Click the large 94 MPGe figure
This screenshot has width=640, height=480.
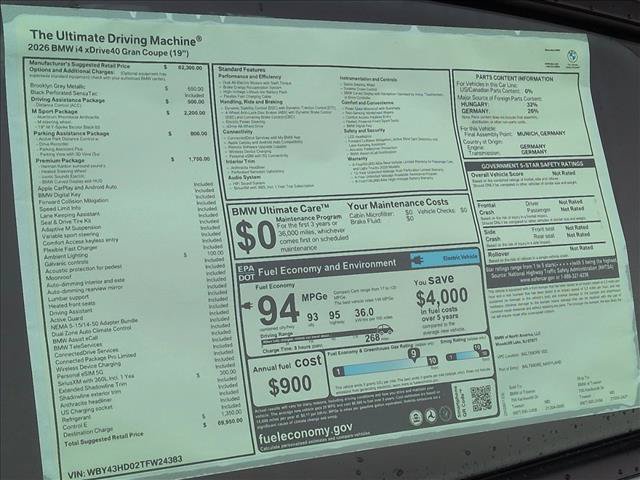279,309
